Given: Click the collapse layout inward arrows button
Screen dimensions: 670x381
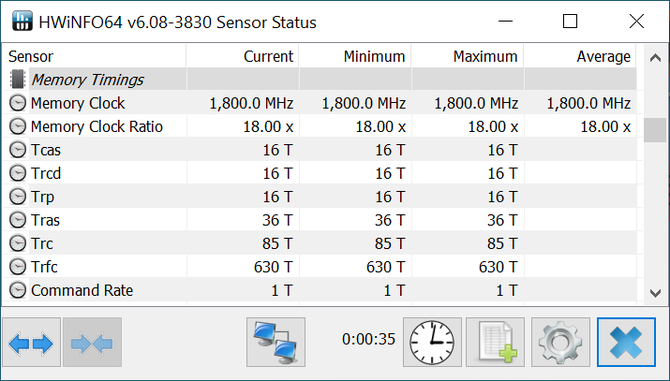Looking at the screenshot, I should [x=92, y=342].
